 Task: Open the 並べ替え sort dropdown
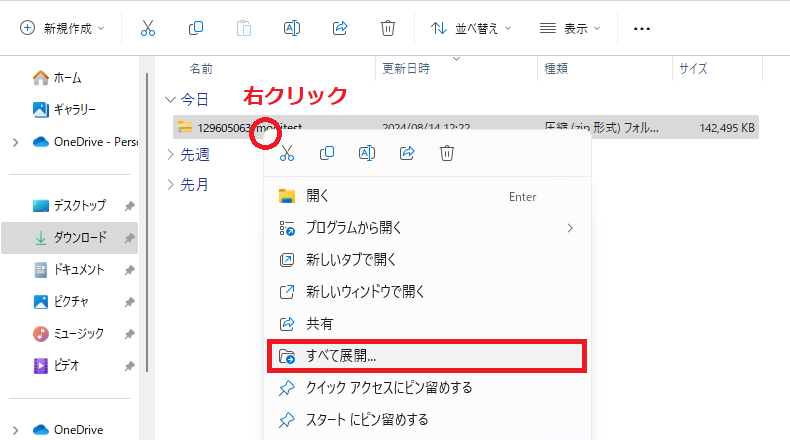[471, 28]
